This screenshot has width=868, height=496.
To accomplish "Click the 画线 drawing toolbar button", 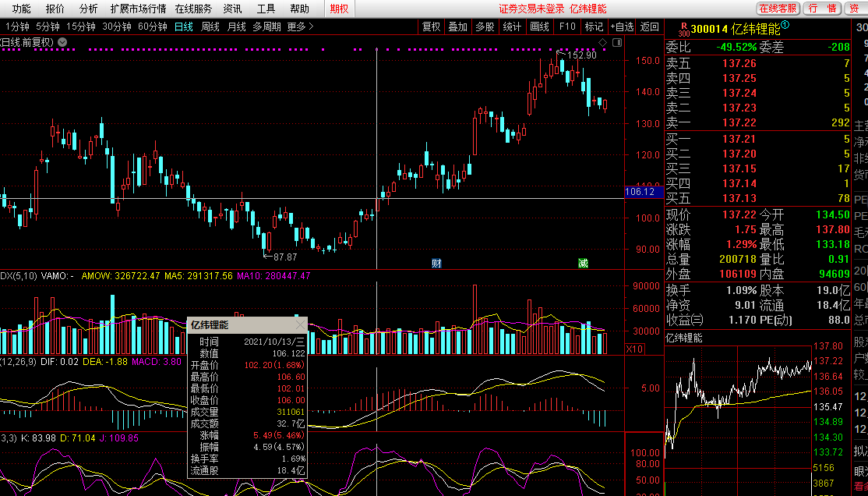I will pyautogui.click(x=539, y=27).
